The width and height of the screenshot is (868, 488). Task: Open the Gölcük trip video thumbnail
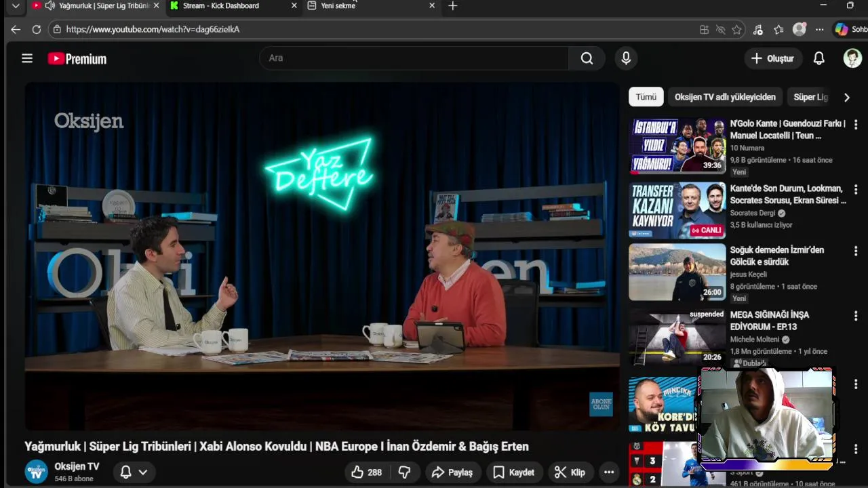point(677,272)
